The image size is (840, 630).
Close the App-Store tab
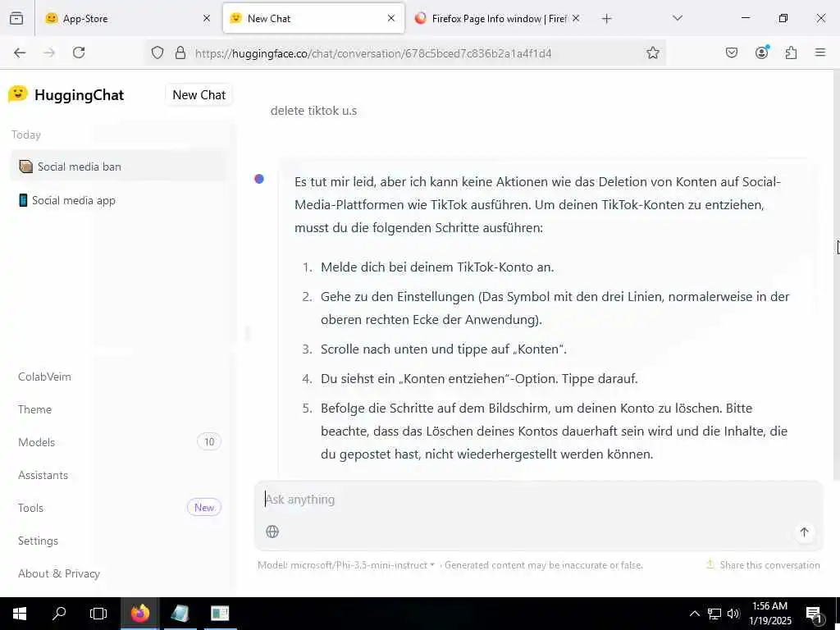coord(207,19)
